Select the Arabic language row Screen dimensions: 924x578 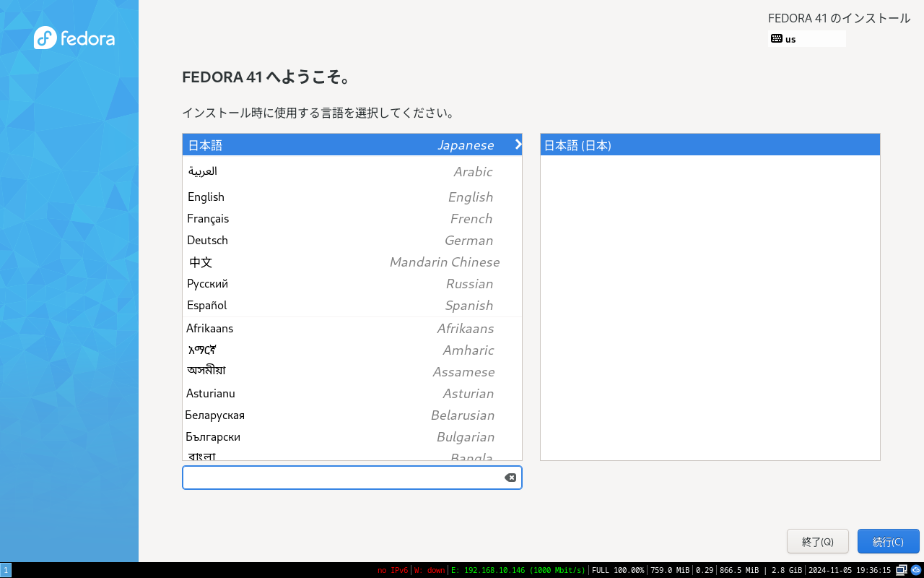(352, 171)
